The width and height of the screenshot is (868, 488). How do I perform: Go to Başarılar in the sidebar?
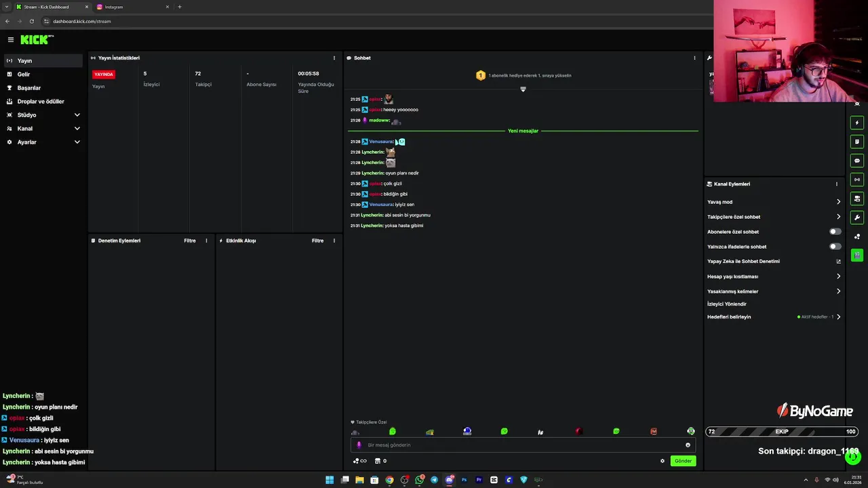[43, 87]
